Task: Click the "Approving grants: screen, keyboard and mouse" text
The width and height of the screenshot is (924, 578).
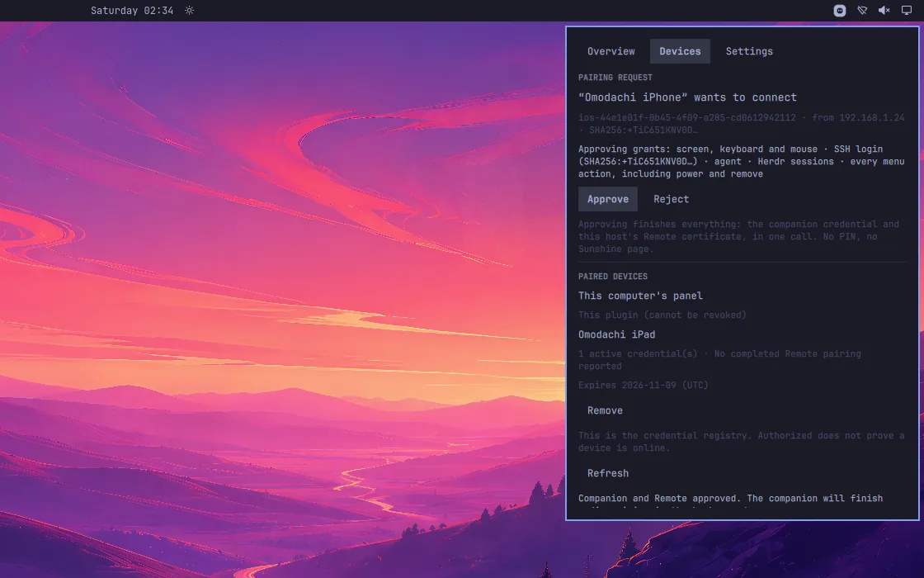Action: [742, 162]
